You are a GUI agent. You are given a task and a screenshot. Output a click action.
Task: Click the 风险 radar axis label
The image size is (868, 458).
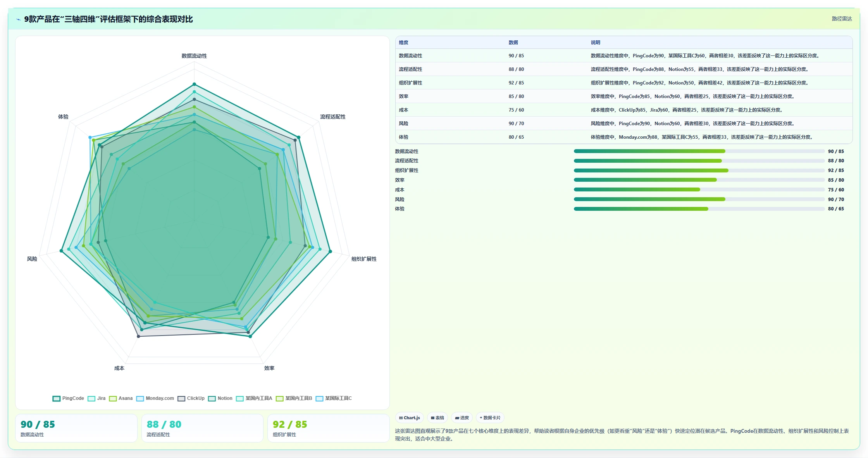[x=32, y=259]
